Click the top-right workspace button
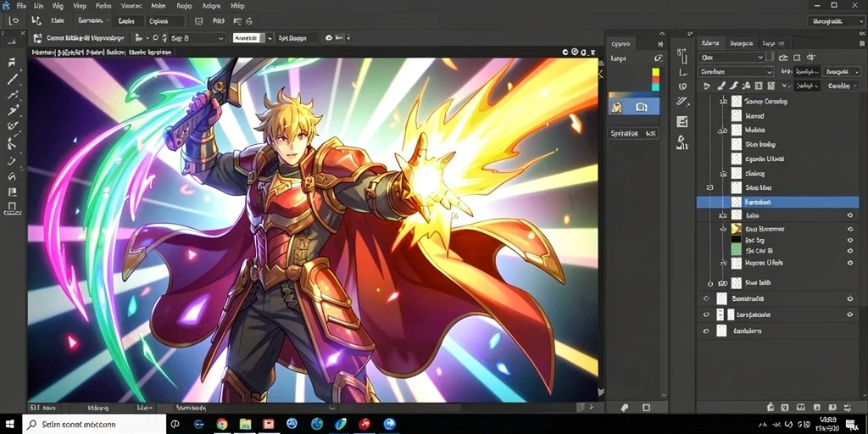Screen dimensions: 868x434 tap(835, 21)
